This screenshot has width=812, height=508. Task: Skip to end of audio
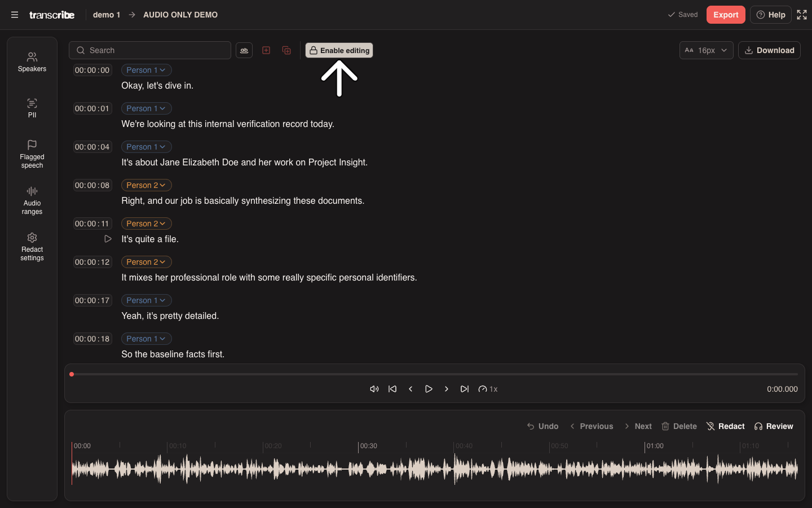pyautogui.click(x=465, y=389)
